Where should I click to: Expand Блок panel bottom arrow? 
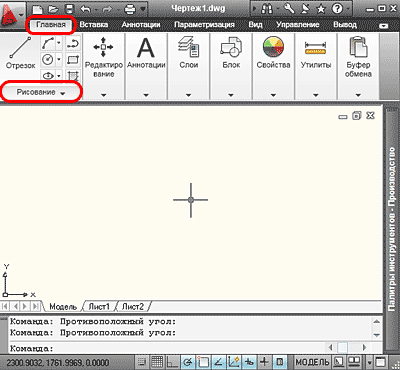(231, 95)
